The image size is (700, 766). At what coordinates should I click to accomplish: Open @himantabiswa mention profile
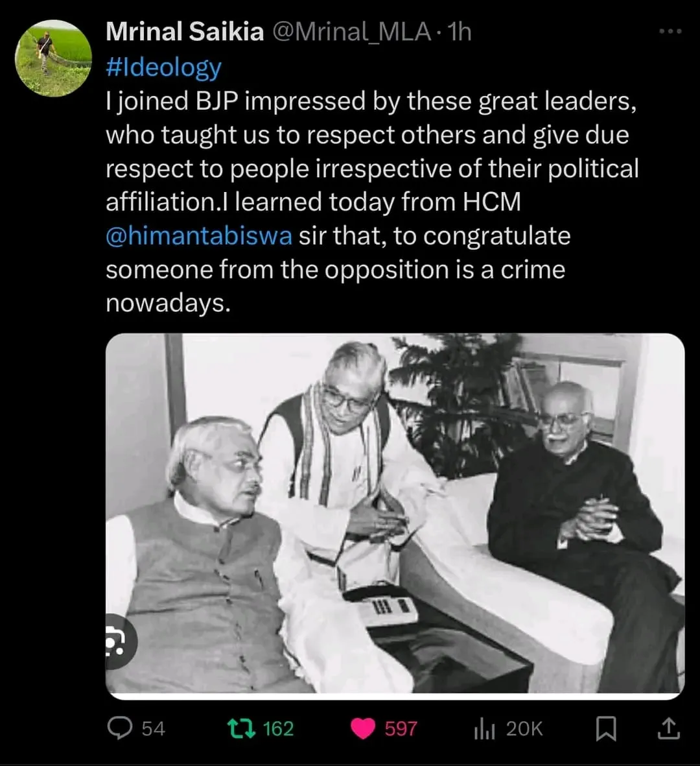(199, 235)
